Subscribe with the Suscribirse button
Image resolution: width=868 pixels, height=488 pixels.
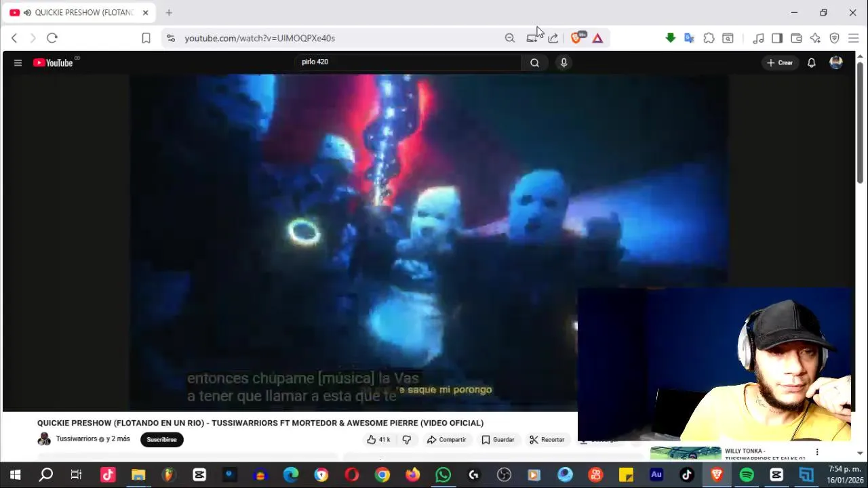(161, 439)
